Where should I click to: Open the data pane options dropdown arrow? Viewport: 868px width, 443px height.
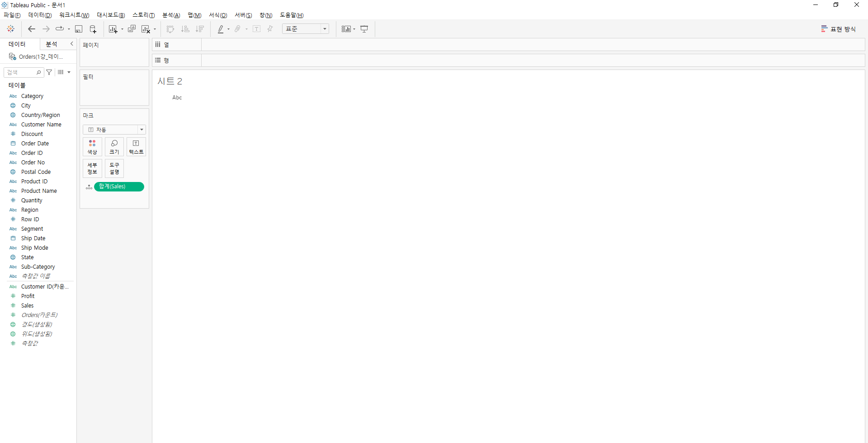(x=69, y=72)
